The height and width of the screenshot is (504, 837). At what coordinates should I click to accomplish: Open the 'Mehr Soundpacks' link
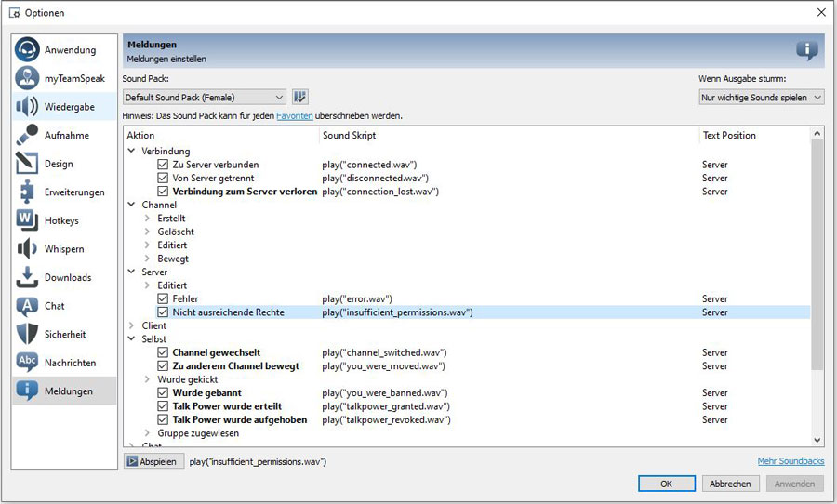pyautogui.click(x=790, y=461)
